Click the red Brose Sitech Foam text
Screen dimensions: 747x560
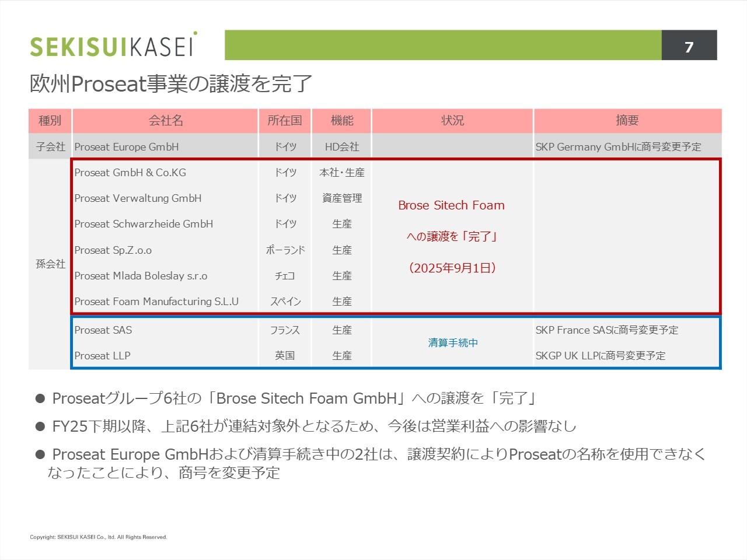pyautogui.click(x=451, y=205)
